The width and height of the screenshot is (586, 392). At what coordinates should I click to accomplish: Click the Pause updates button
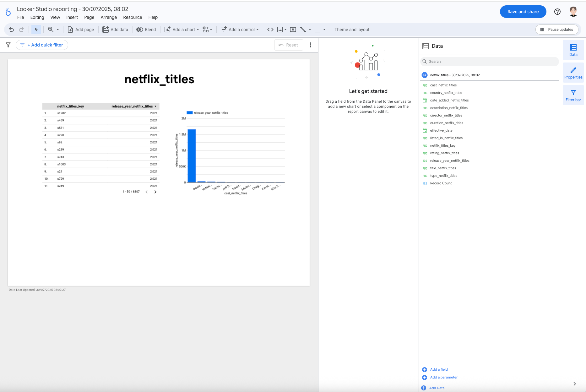tap(557, 30)
